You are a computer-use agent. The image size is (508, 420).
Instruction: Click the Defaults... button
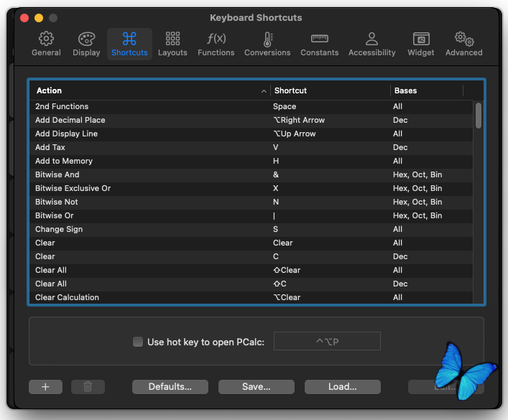[x=170, y=387]
